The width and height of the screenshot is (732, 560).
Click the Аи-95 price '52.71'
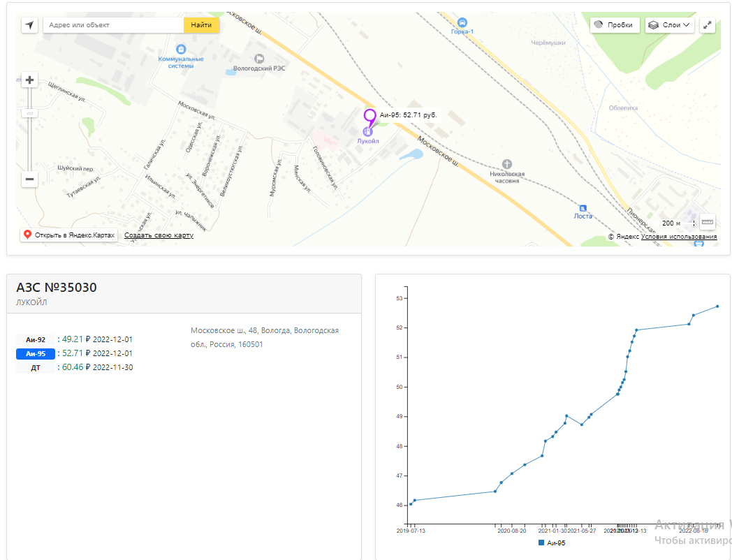73,353
